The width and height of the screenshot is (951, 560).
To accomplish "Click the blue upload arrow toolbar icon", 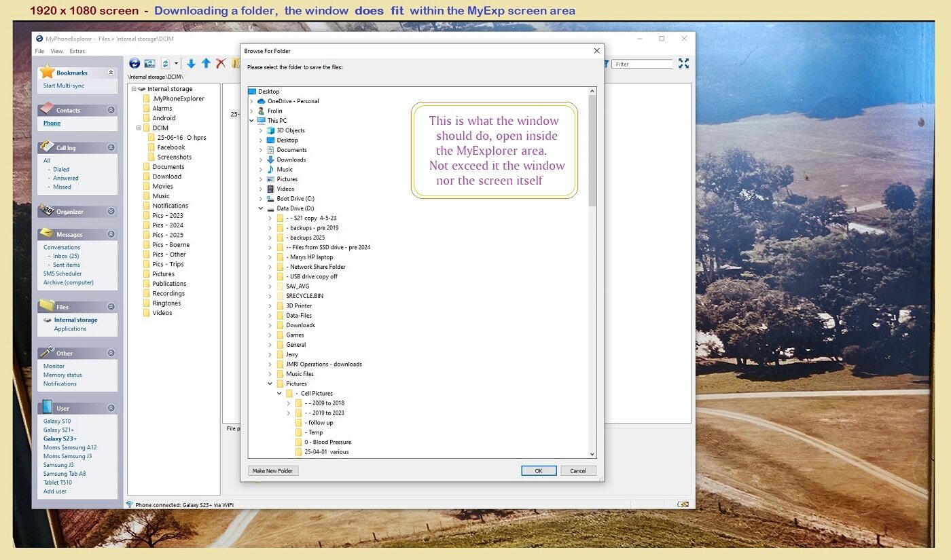I will [x=206, y=63].
